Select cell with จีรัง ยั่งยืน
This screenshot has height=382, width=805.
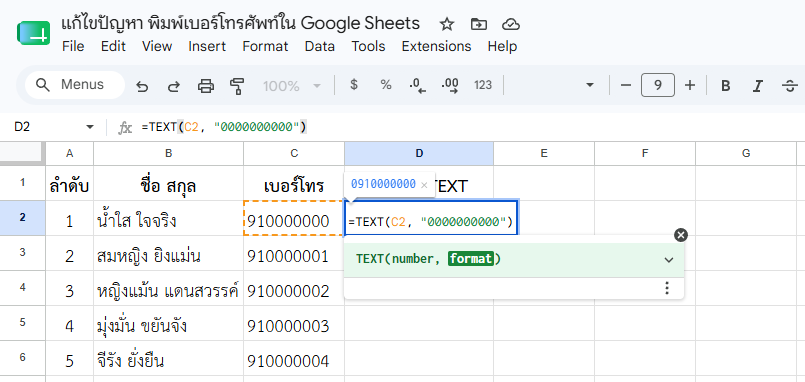168,358
